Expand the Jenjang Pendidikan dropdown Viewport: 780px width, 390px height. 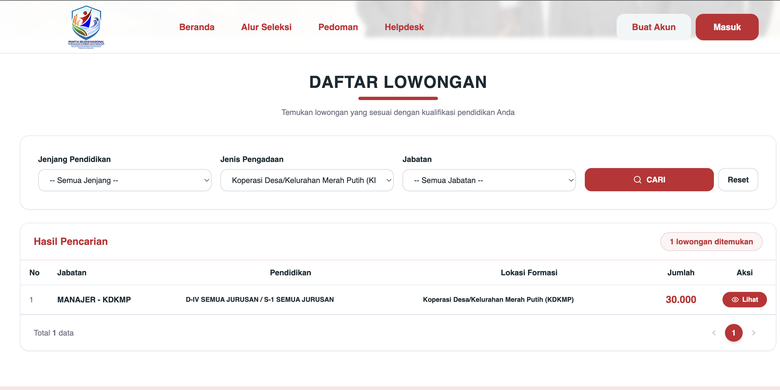coord(125,181)
